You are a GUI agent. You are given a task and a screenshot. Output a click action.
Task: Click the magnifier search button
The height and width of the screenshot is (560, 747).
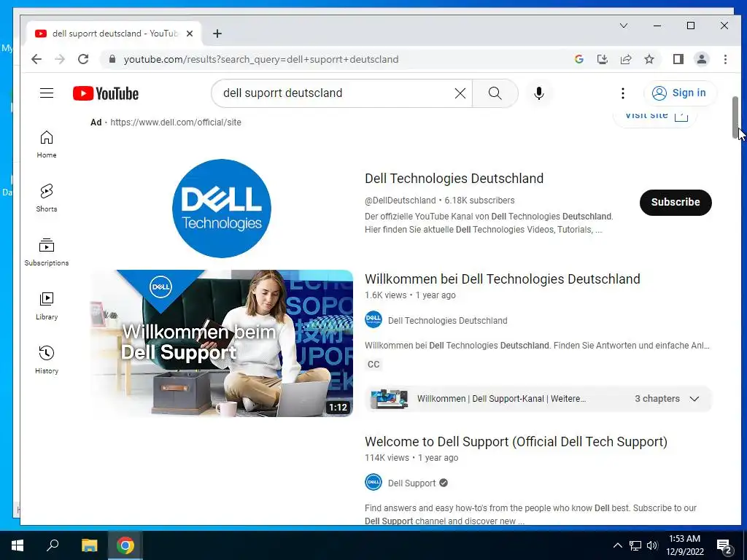495,93
